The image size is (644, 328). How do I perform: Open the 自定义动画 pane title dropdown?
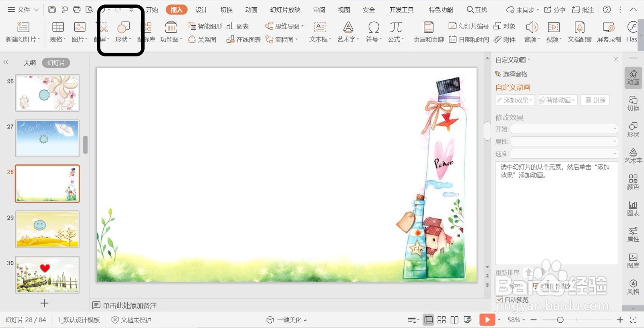(x=513, y=60)
